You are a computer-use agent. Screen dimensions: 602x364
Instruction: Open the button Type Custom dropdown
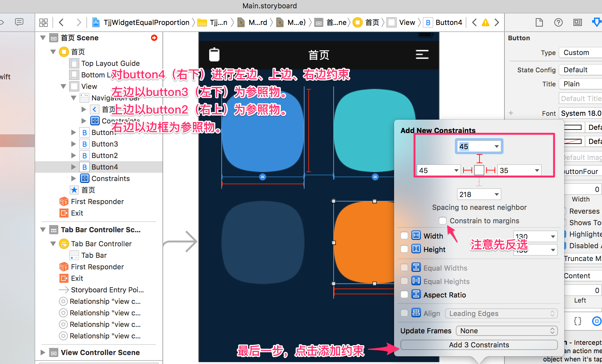coord(580,52)
